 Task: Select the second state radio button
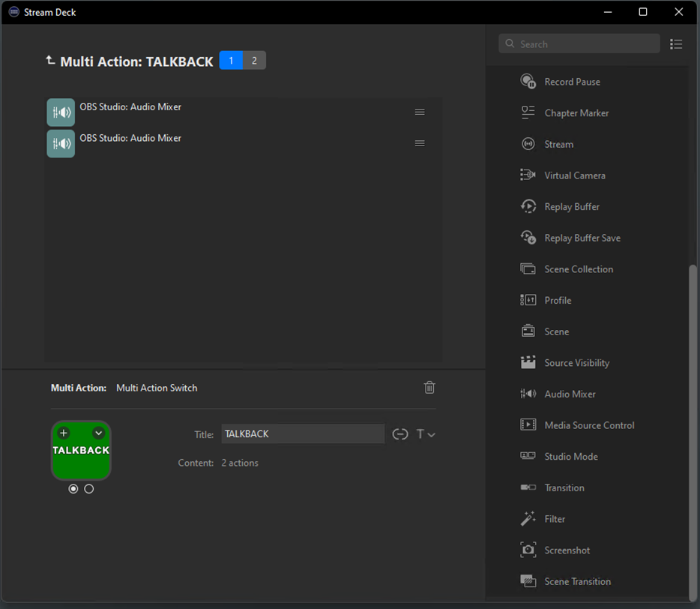click(x=89, y=489)
